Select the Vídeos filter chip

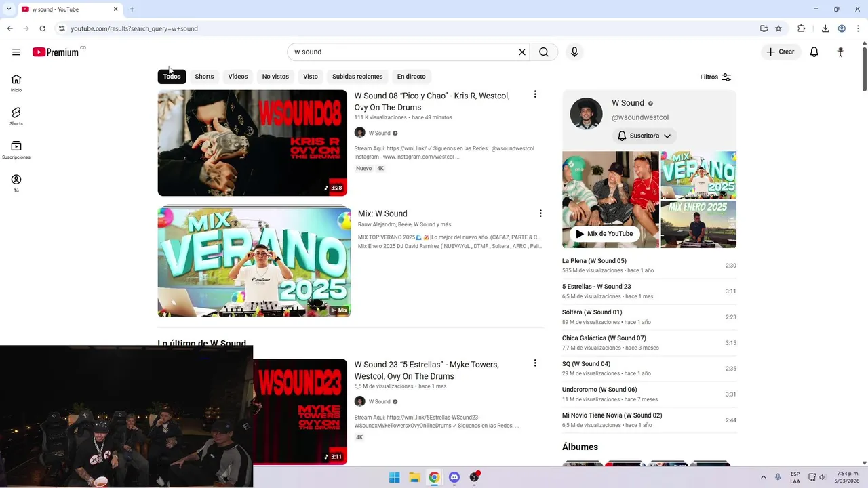point(238,77)
